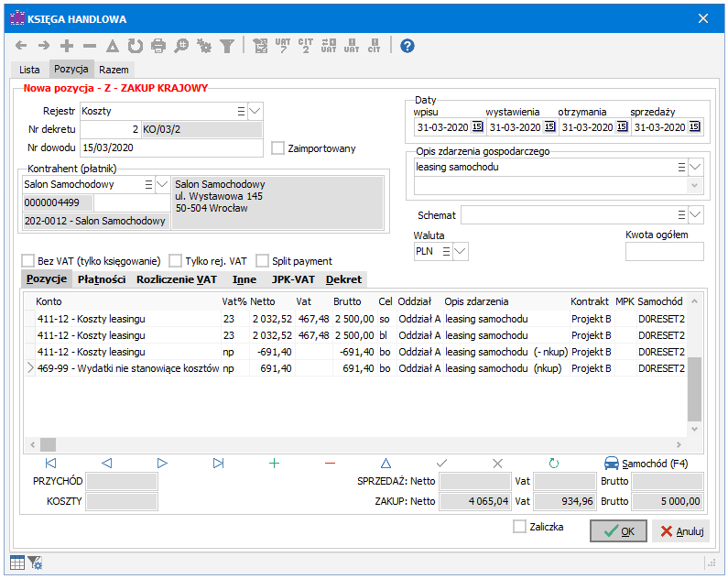Click the document export toolbar icon

[x=260, y=46]
